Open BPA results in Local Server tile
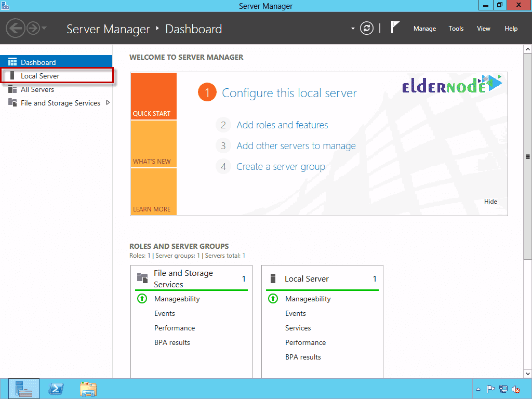 pos(303,357)
